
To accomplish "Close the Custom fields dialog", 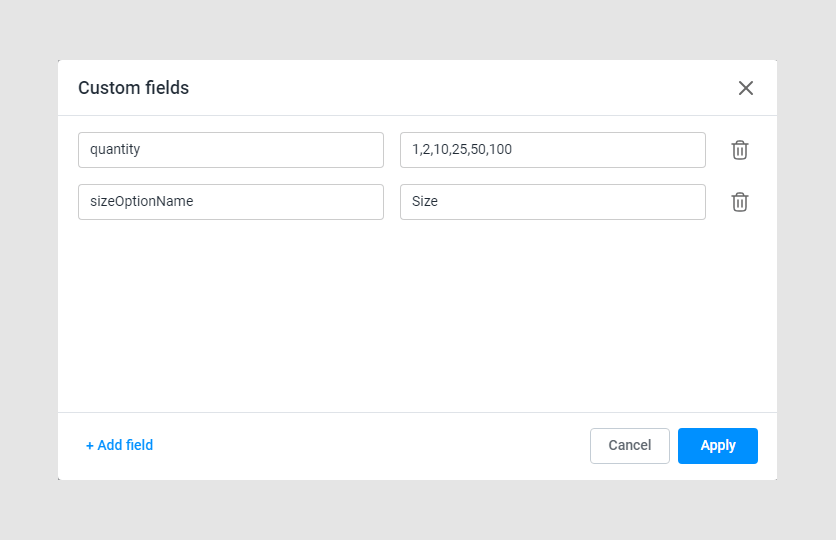I will click(x=745, y=88).
